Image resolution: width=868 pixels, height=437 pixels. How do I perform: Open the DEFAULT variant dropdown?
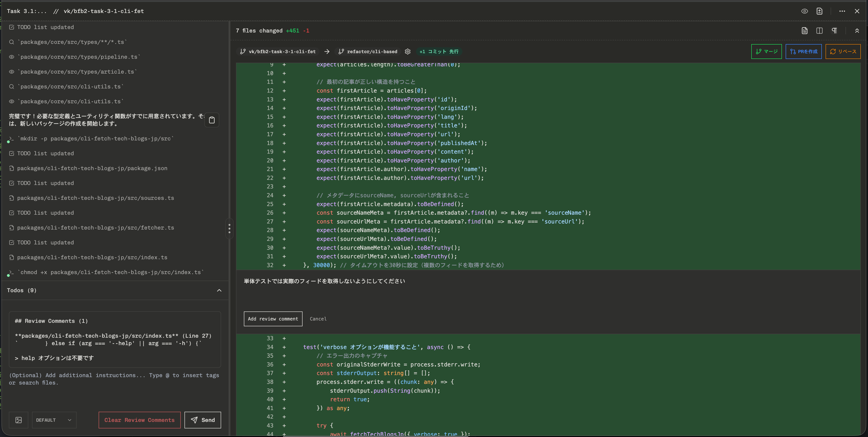click(x=54, y=420)
